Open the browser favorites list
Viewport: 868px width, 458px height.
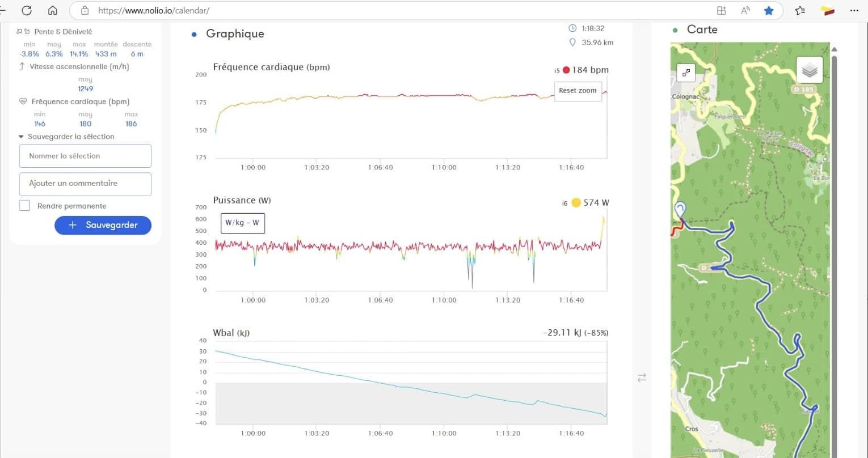point(800,10)
